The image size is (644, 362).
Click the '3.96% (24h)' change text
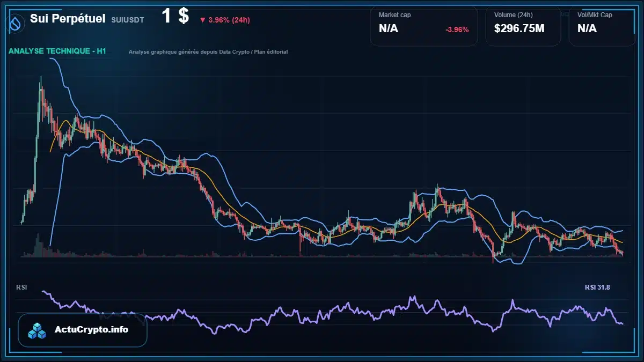(229, 20)
